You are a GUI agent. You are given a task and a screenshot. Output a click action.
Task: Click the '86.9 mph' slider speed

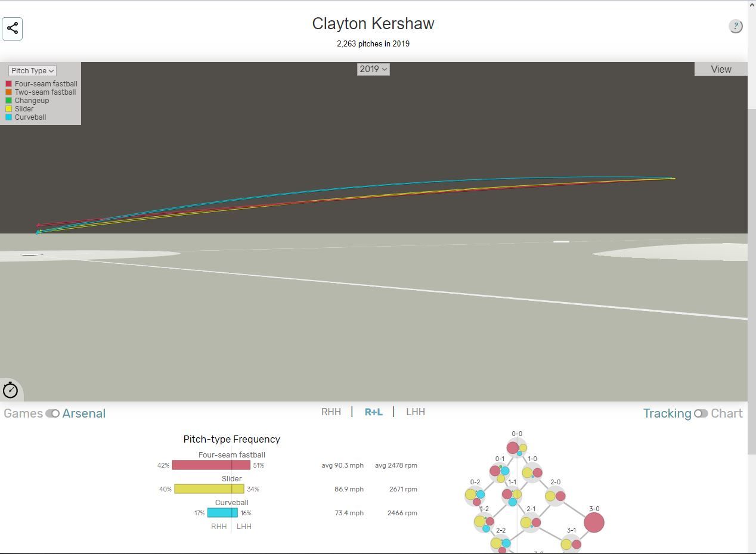pyautogui.click(x=349, y=489)
